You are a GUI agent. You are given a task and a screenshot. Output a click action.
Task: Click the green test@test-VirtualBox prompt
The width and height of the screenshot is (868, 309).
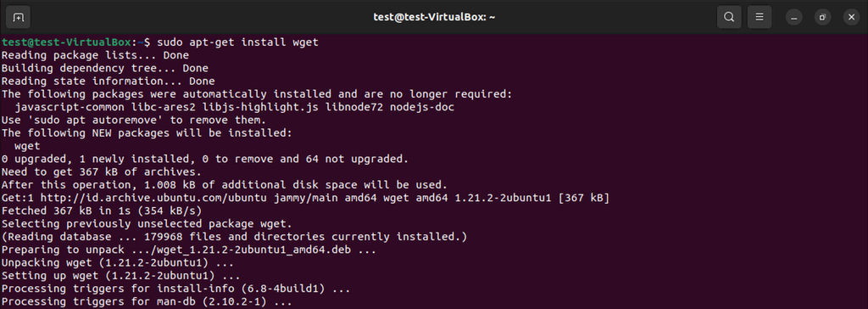point(66,42)
